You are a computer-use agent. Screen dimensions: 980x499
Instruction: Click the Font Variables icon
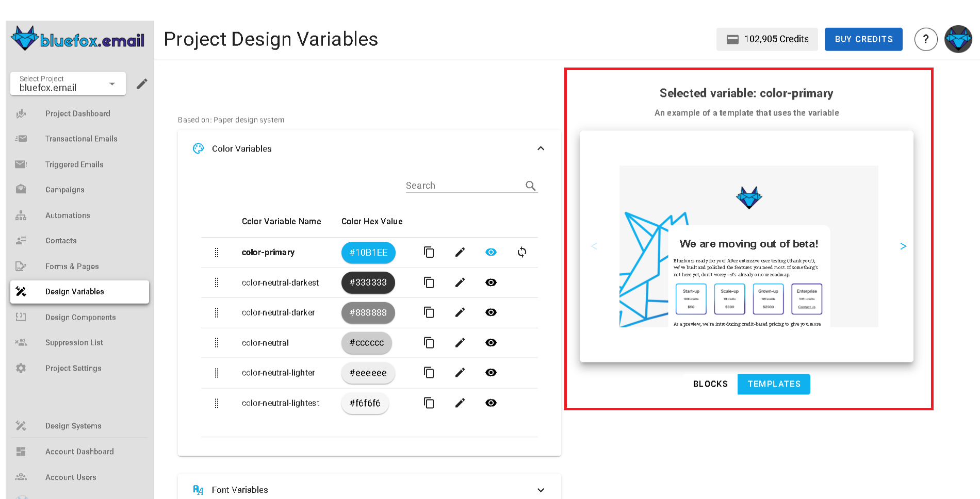click(x=198, y=490)
